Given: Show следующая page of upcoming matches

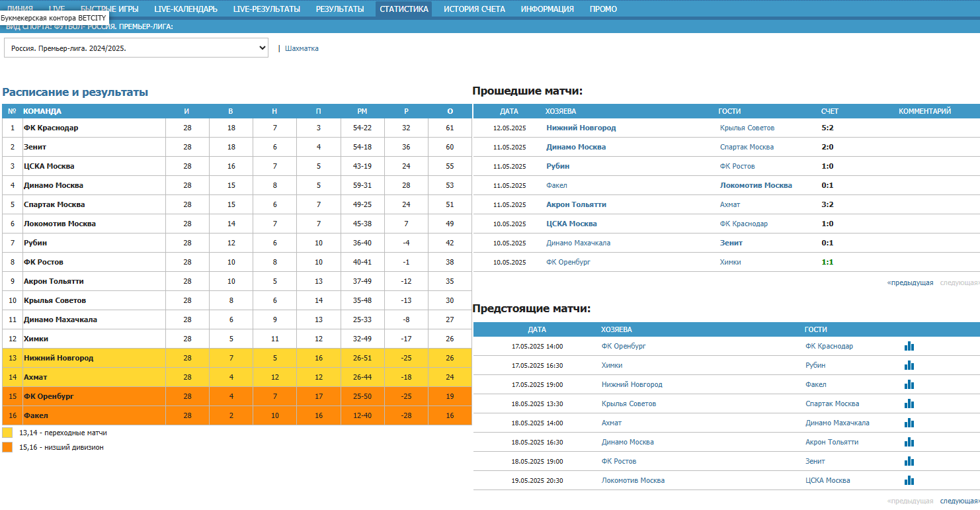Looking at the screenshot, I should tap(960, 501).
